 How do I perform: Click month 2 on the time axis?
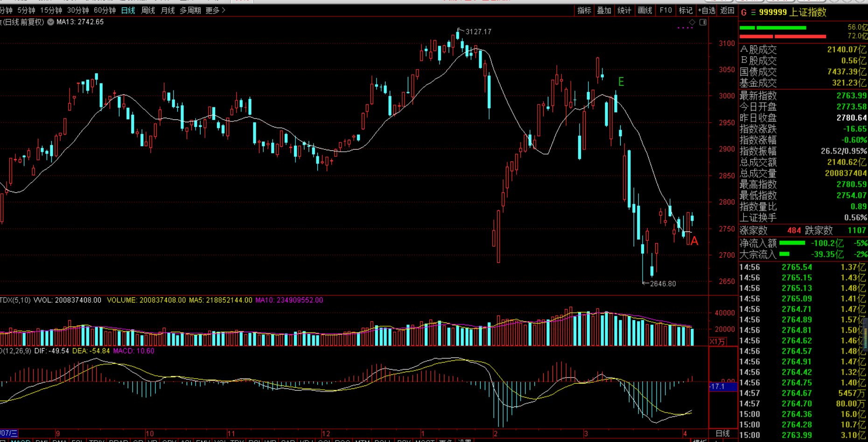(x=496, y=434)
